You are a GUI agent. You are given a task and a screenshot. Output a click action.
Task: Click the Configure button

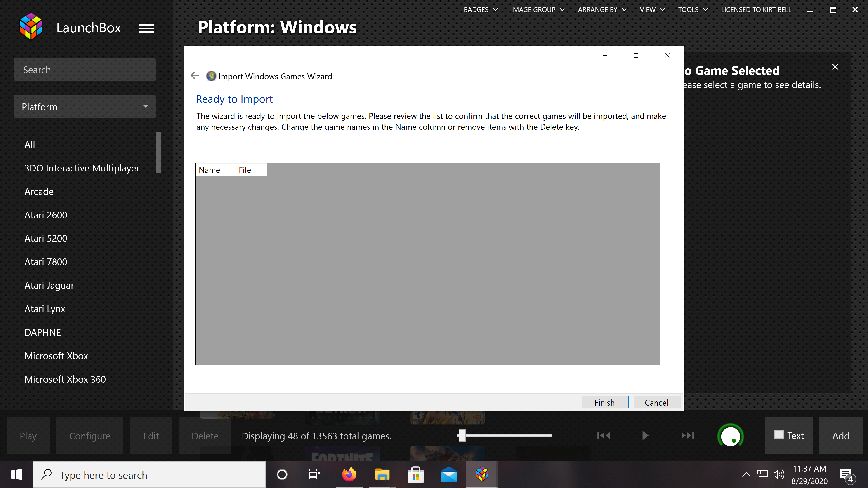[90, 436]
